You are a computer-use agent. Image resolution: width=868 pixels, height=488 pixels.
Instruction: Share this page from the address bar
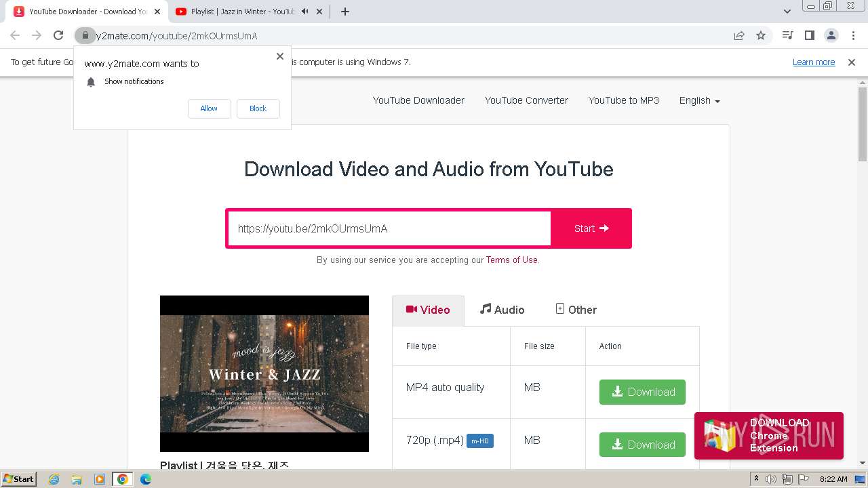(739, 35)
